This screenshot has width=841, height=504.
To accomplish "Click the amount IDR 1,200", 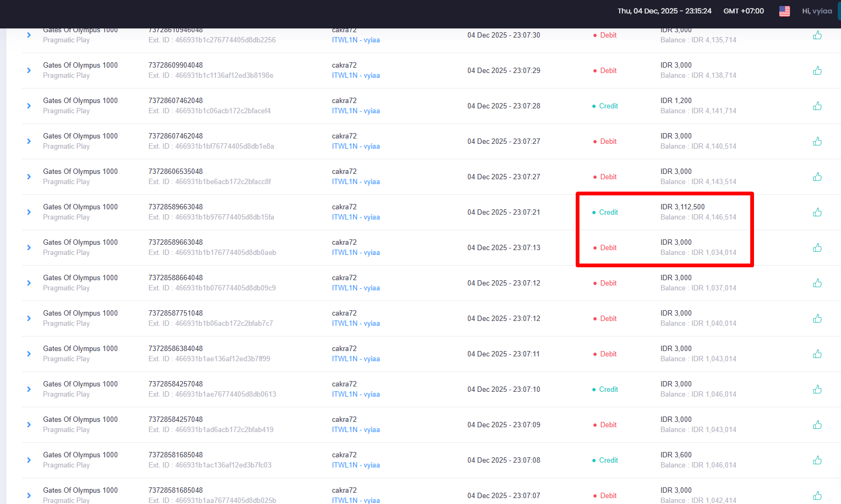I will click(x=676, y=100).
